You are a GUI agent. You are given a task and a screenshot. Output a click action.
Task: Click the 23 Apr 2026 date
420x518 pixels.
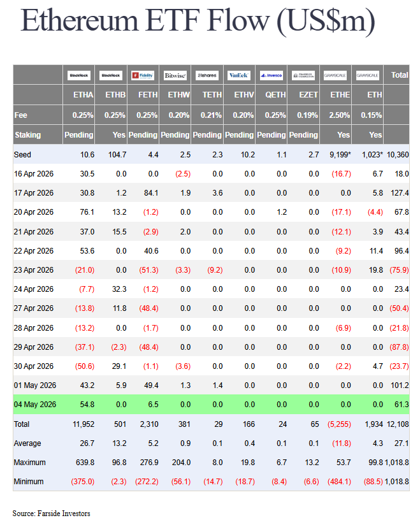click(x=33, y=270)
